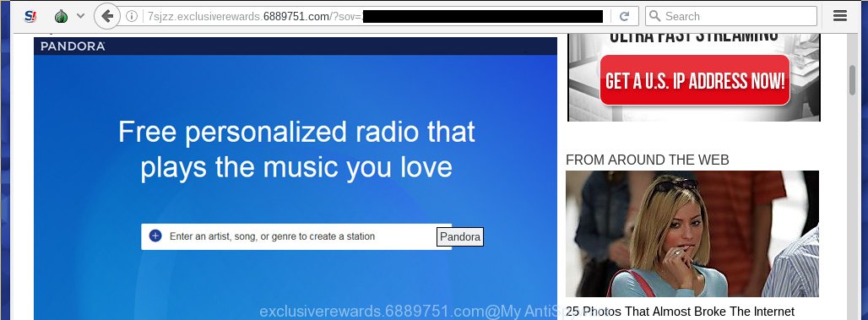Screen dimensions: 868x320
Task: Click the plus icon in station field
Action: coord(155,236)
